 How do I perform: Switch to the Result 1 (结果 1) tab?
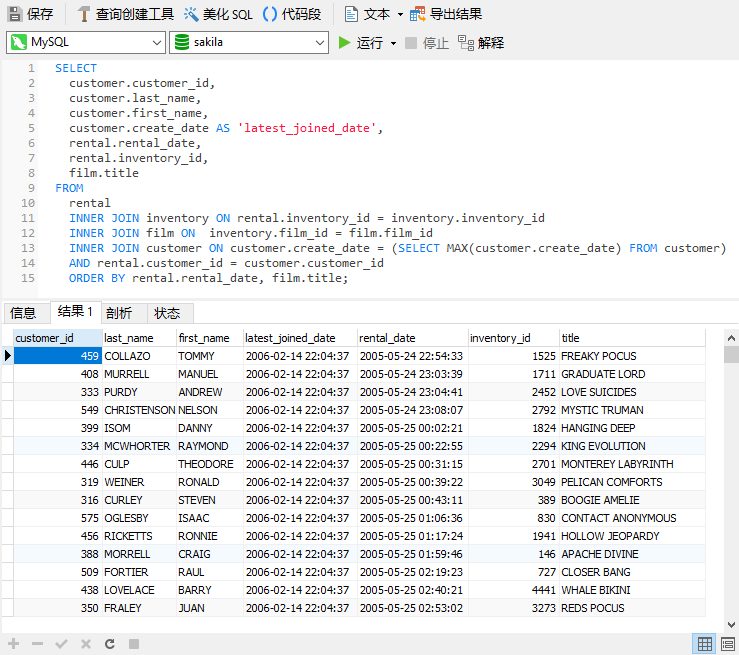(x=75, y=311)
